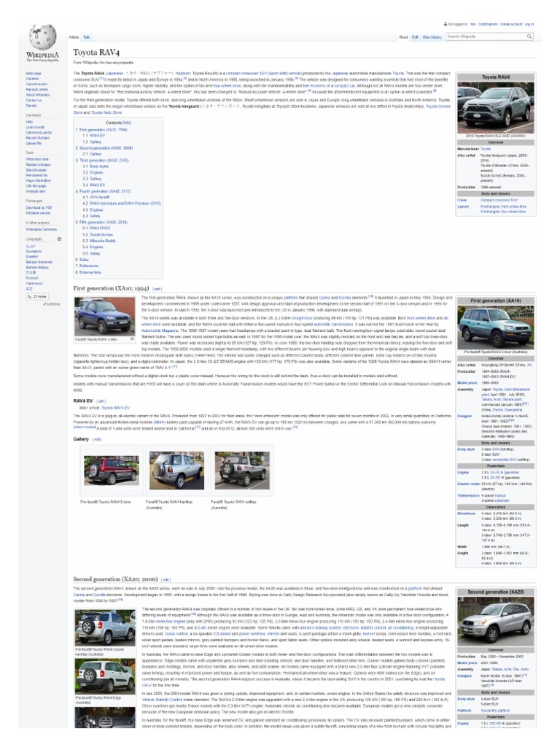Click Toyota manufacturer link in infobox
Image resolution: width=560 pixels, height=747 pixels.
point(485,149)
